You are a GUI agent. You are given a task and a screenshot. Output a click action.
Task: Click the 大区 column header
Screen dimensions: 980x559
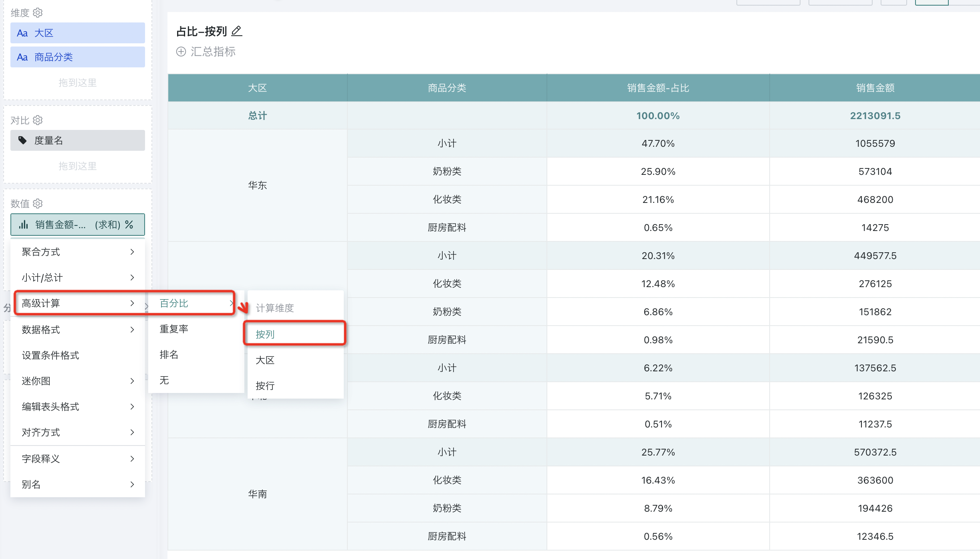point(258,88)
